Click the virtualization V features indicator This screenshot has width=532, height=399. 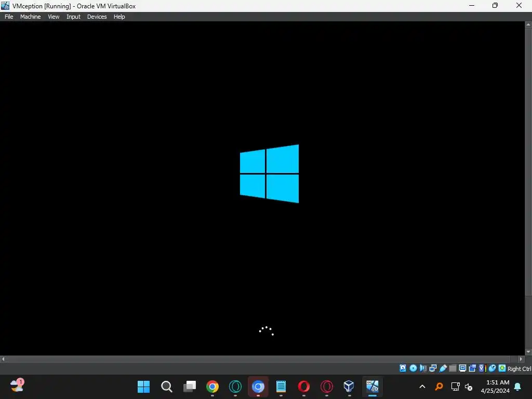(x=483, y=368)
